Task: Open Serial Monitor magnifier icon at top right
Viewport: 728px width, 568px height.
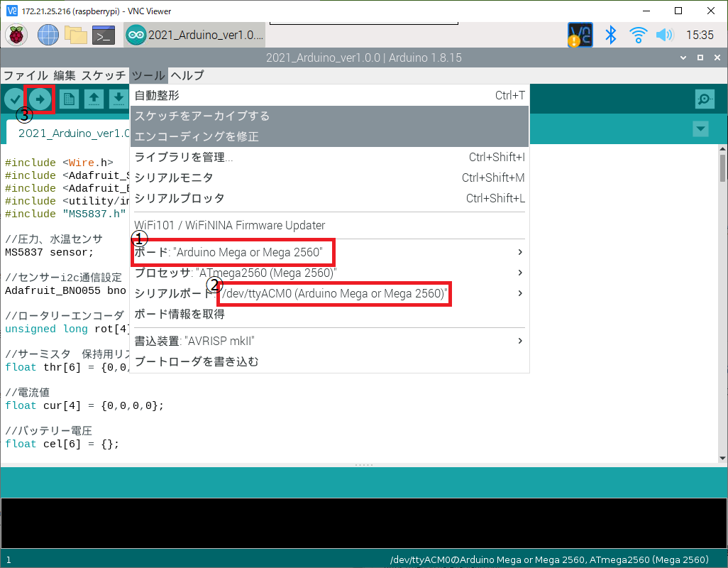Action: (x=705, y=99)
